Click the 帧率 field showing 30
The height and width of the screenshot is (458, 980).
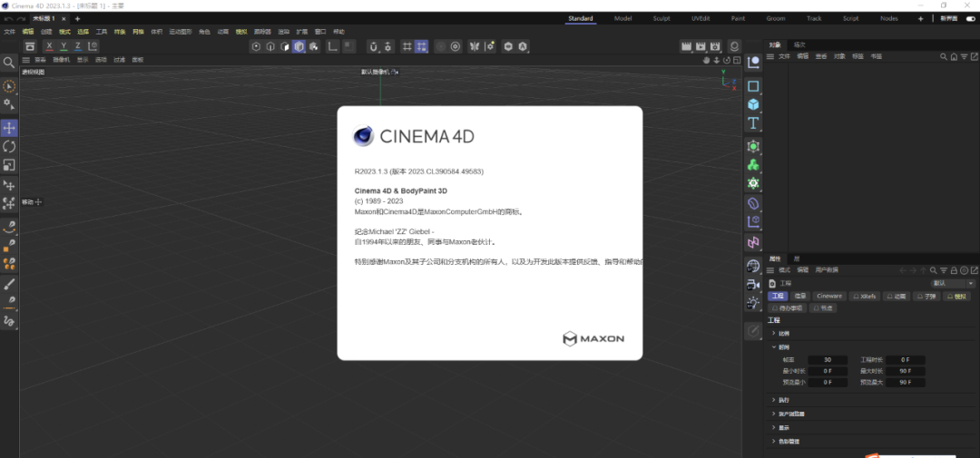click(828, 360)
